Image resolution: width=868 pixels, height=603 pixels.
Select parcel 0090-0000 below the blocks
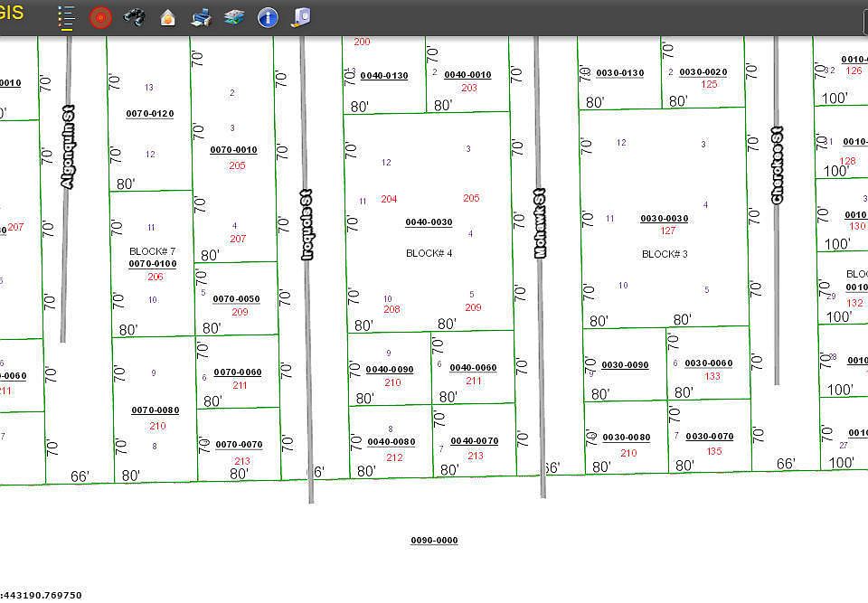[x=435, y=541]
